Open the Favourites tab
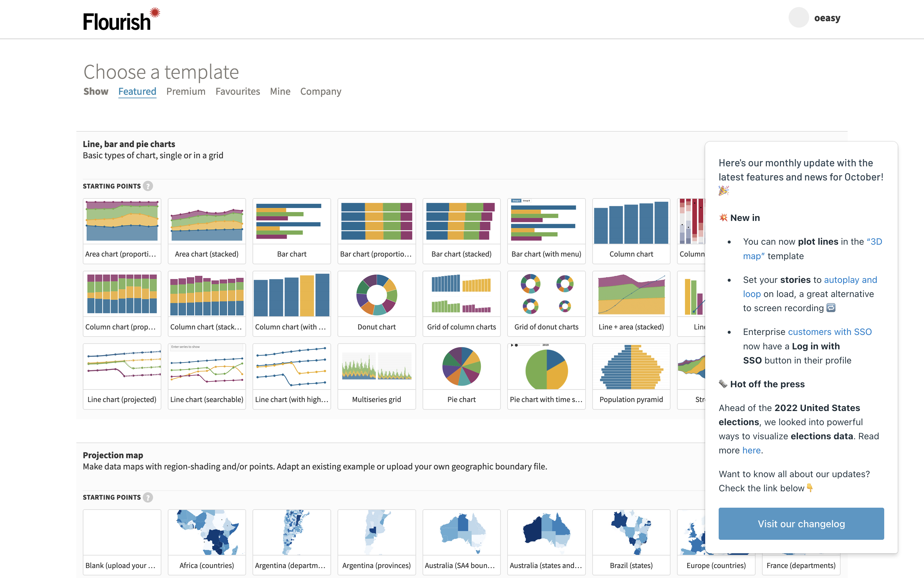Viewport: 924px width, 578px height. point(237,92)
